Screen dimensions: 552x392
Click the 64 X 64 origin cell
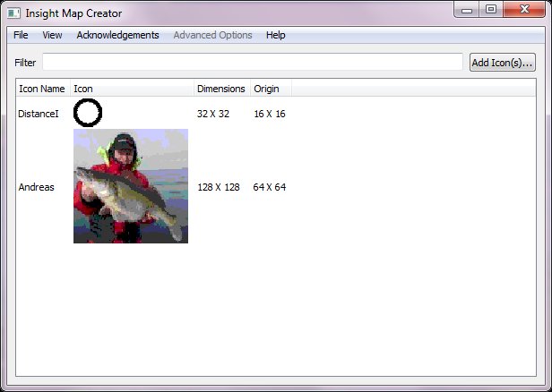(x=270, y=187)
